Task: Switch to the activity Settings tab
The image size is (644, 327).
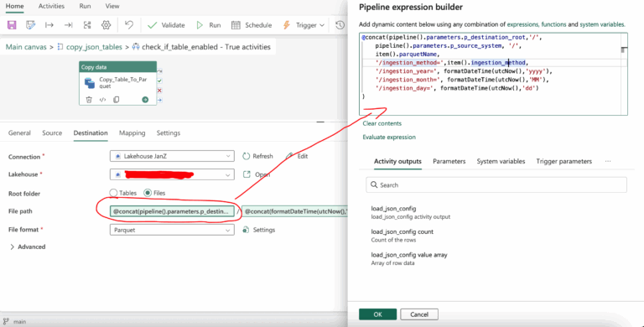Action: click(169, 133)
